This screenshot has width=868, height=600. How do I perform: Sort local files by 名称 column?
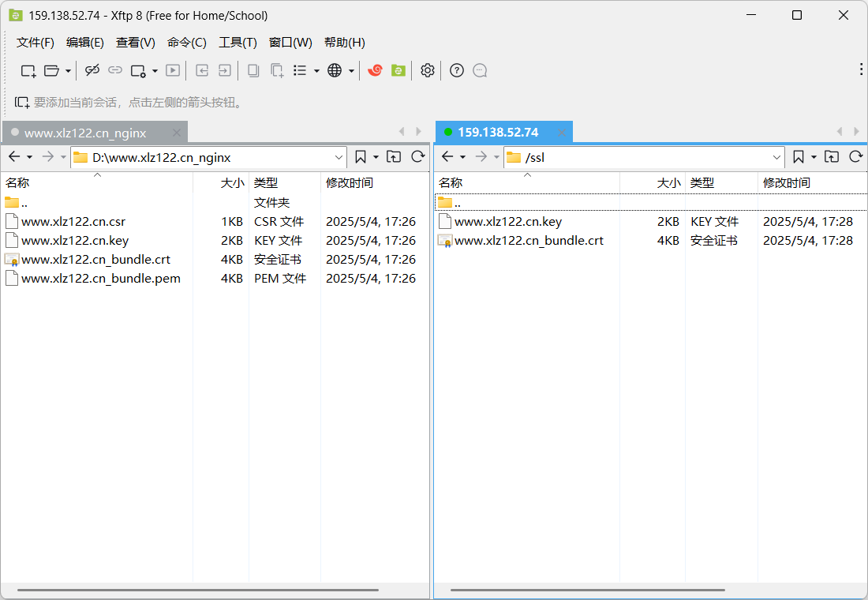(97, 182)
